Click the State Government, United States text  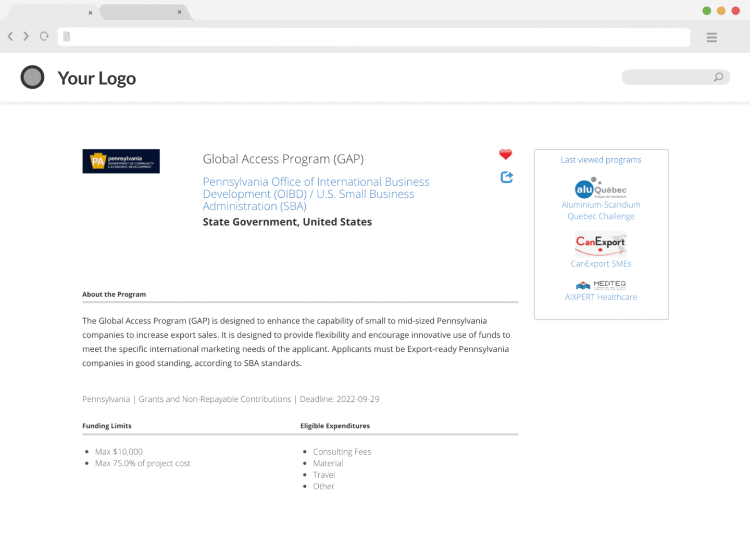[287, 222]
